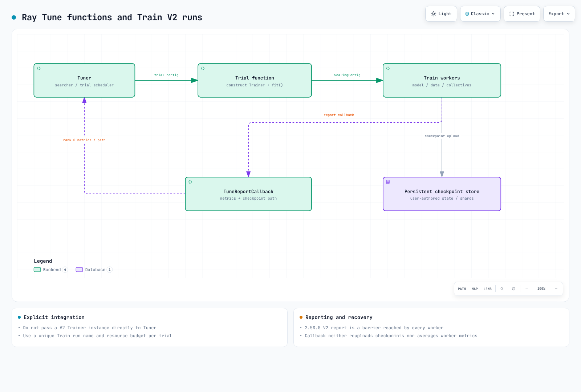Open the Classic style dropdown

480,14
